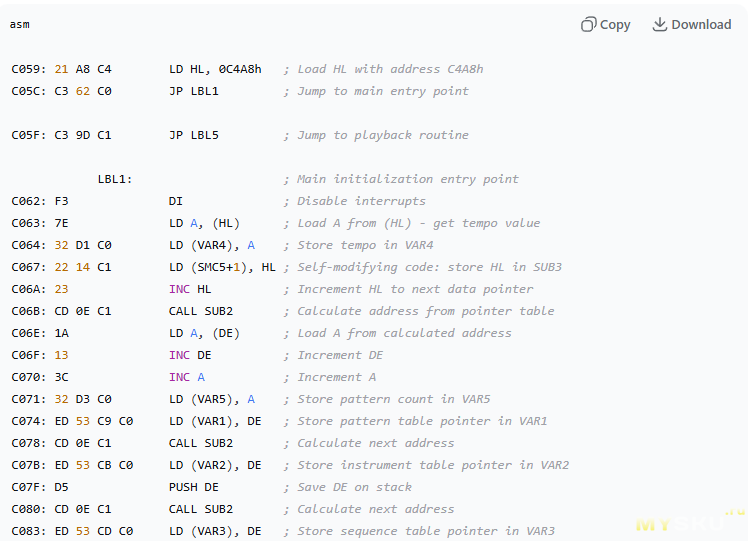Click the 'LD (VAR3), DE' instruction
The image size is (755, 541).
point(215,531)
